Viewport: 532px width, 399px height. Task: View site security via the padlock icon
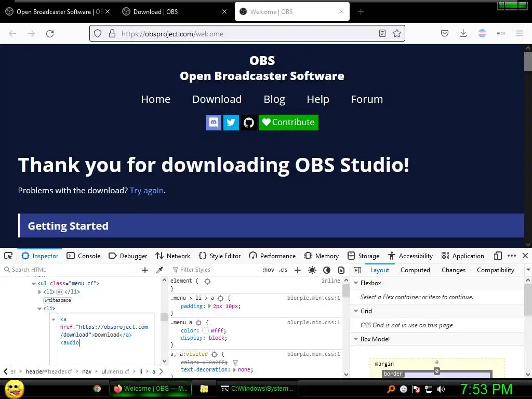pyautogui.click(x=112, y=34)
